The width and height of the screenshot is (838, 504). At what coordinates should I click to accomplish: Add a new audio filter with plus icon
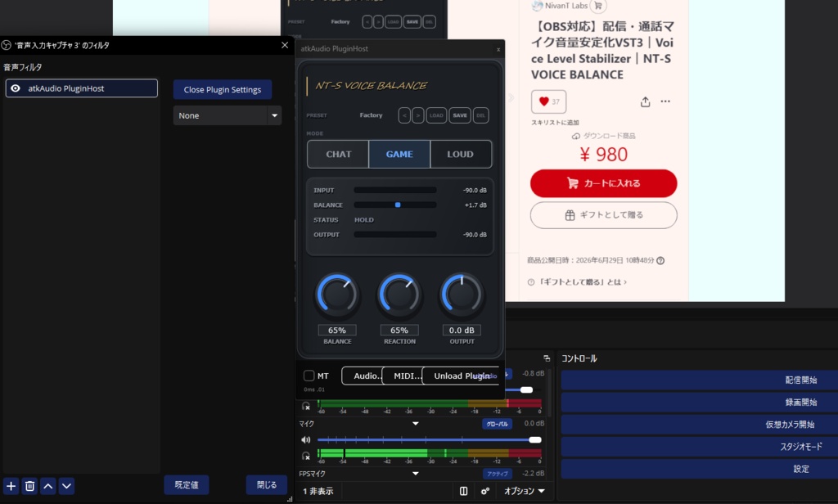11,486
